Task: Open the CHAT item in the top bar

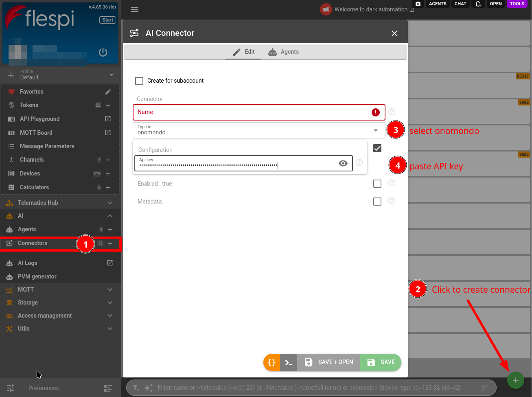Action: (x=460, y=4)
